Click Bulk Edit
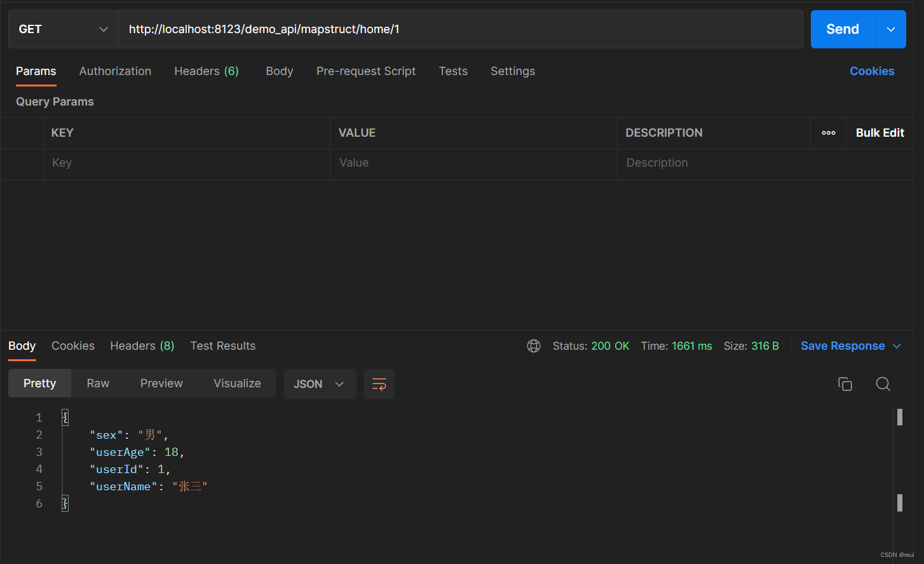The height and width of the screenshot is (564, 924). tap(880, 133)
